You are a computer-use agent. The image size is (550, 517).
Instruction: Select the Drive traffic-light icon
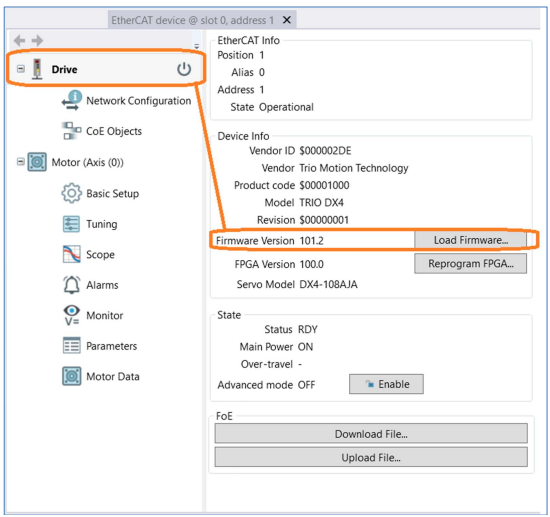[37, 69]
